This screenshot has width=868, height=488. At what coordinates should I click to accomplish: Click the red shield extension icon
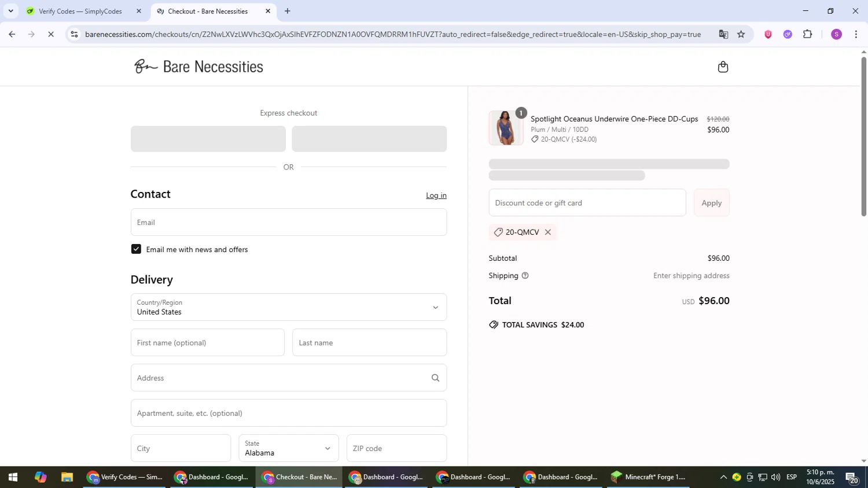(768, 34)
